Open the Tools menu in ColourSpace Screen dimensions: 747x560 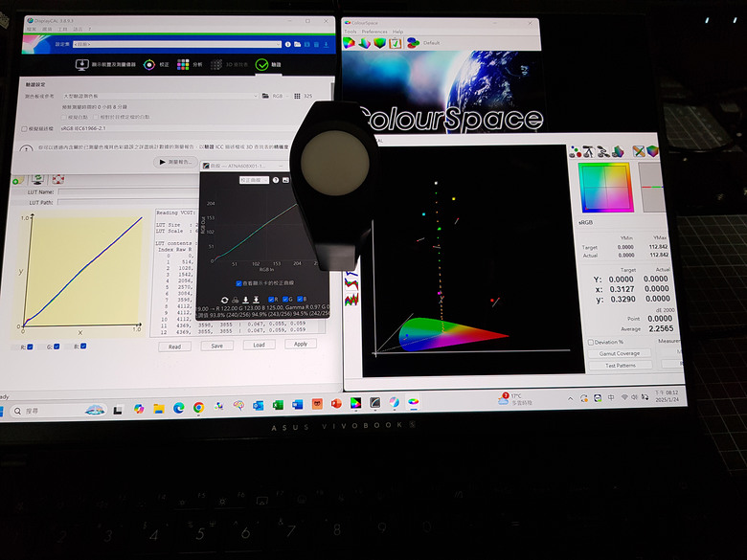coord(351,32)
